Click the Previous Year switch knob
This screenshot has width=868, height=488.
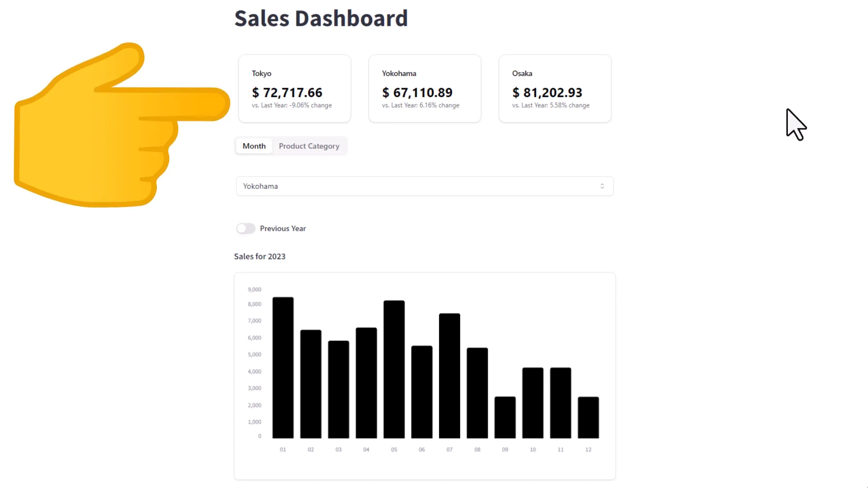coord(242,228)
